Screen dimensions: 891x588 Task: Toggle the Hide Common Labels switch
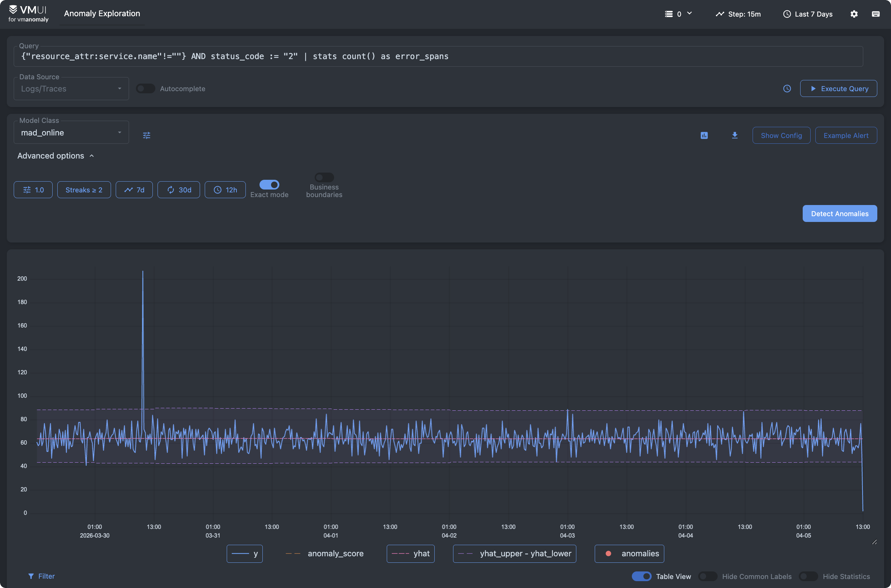[708, 576]
